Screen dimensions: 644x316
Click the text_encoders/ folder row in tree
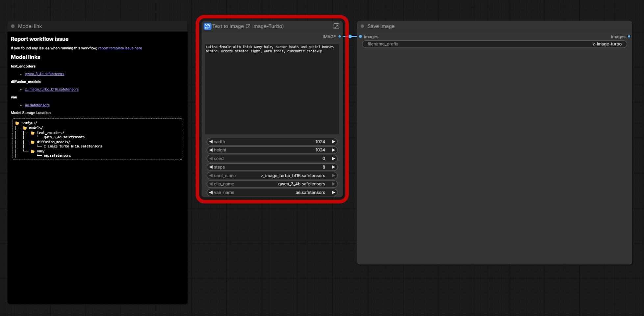pyautogui.click(x=47, y=133)
